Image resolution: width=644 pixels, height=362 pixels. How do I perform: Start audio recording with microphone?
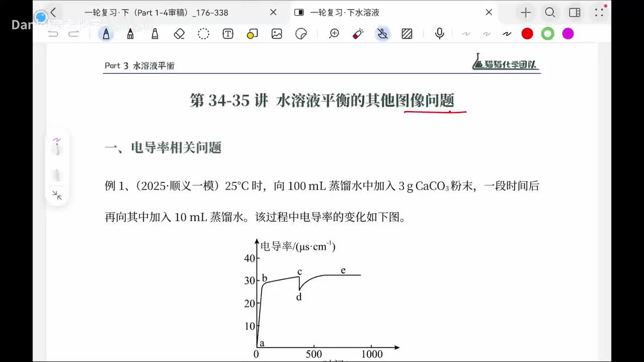[x=440, y=34]
